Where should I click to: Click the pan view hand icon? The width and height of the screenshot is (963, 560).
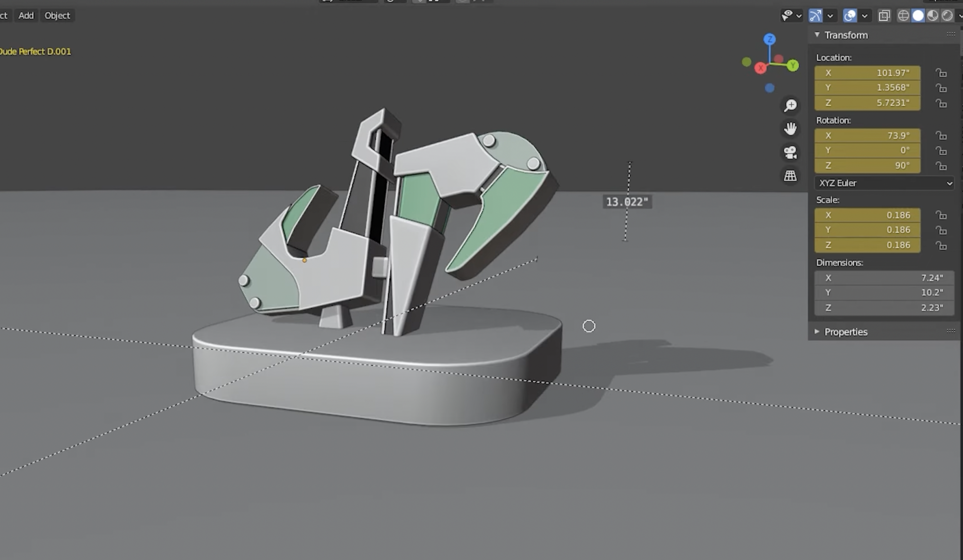790,129
